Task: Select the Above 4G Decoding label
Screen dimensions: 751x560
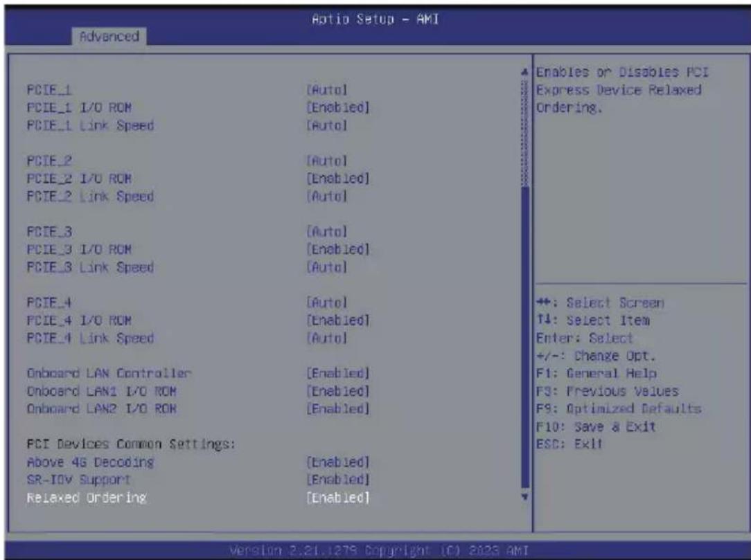Action: [91, 462]
